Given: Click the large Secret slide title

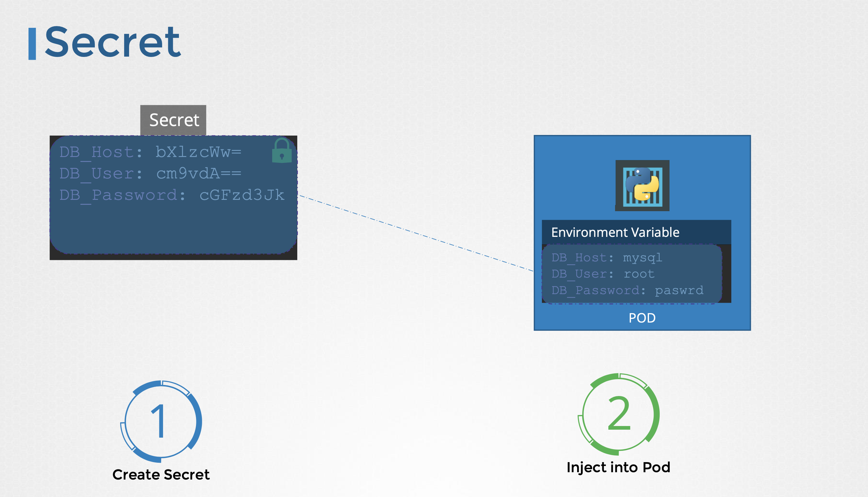Looking at the screenshot, I should click(113, 42).
